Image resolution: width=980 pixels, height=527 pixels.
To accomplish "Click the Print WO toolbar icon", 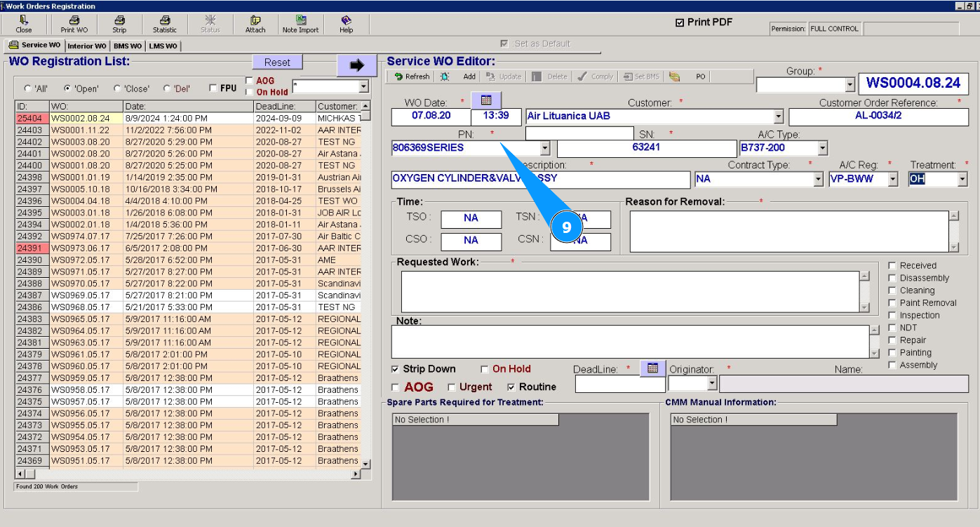I will click(x=74, y=25).
